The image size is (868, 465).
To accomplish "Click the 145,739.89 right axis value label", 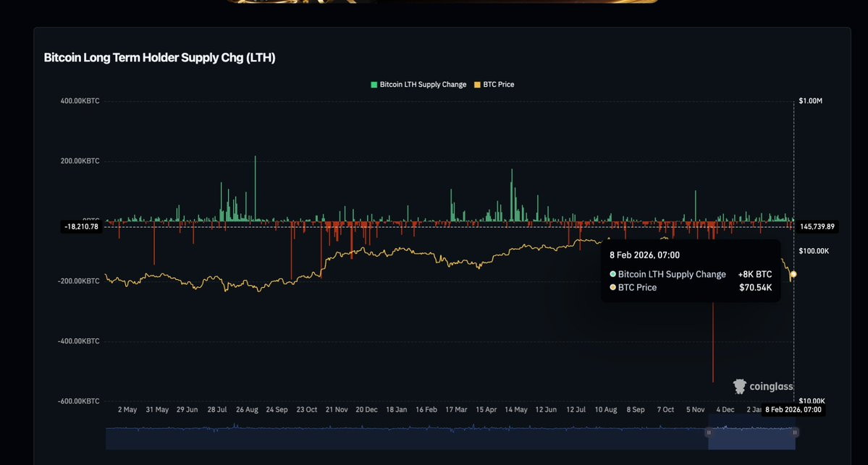I will 817,226.
